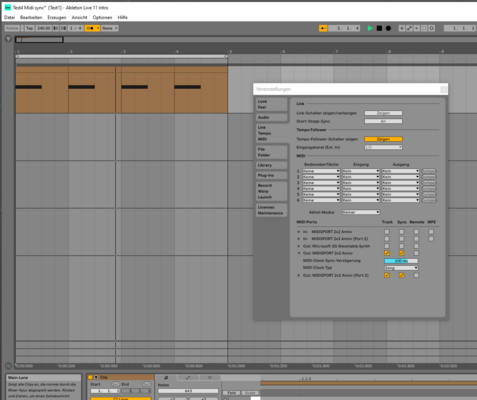Viewport: 477px width, 400px height.
Task: Disable Track for Out: MIDISPORT 2x2 Anniv
Action: tap(387, 253)
